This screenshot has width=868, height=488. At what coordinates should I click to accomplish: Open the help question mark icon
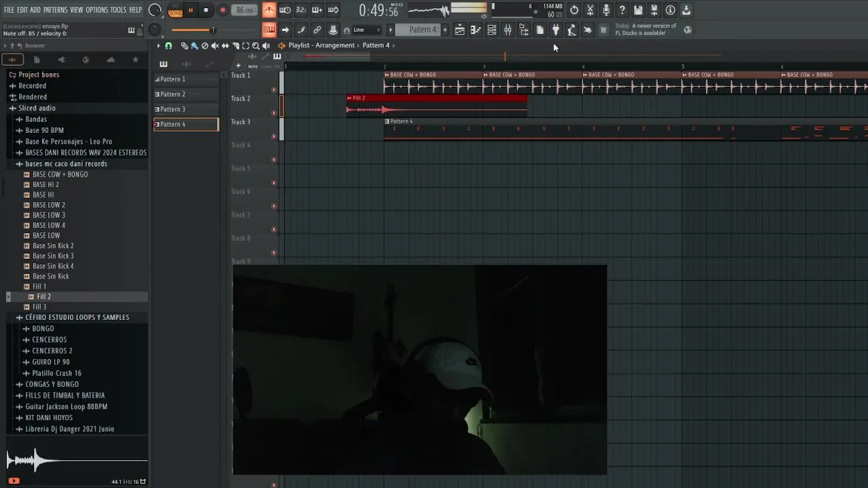[x=622, y=10]
